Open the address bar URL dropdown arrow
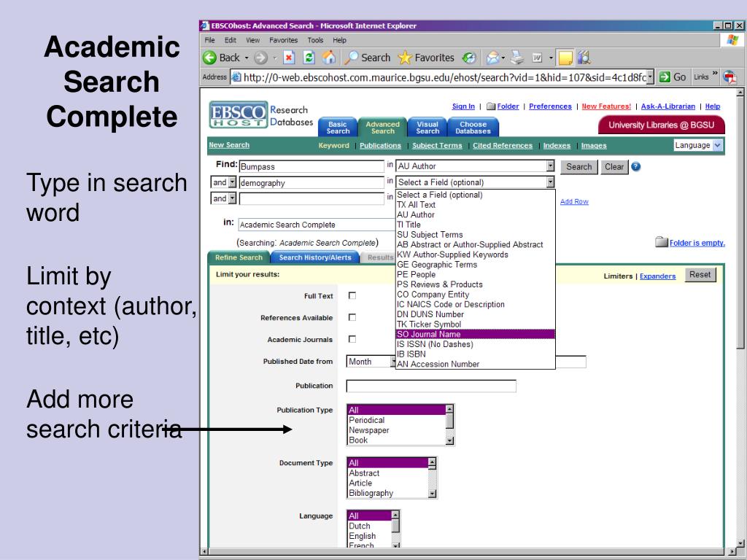The width and height of the screenshot is (747, 560). (650, 77)
